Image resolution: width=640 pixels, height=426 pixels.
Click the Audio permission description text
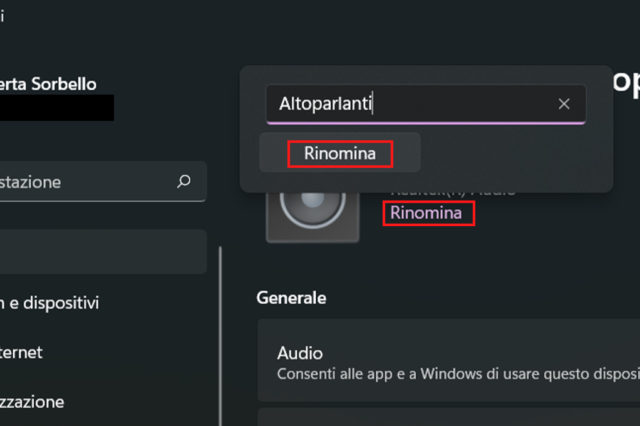tap(457, 371)
